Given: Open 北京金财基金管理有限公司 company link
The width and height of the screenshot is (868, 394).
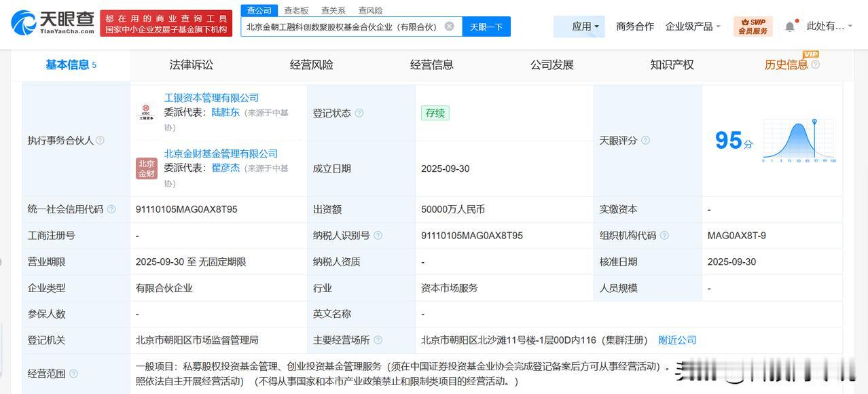Looking at the screenshot, I should [221, 154].
